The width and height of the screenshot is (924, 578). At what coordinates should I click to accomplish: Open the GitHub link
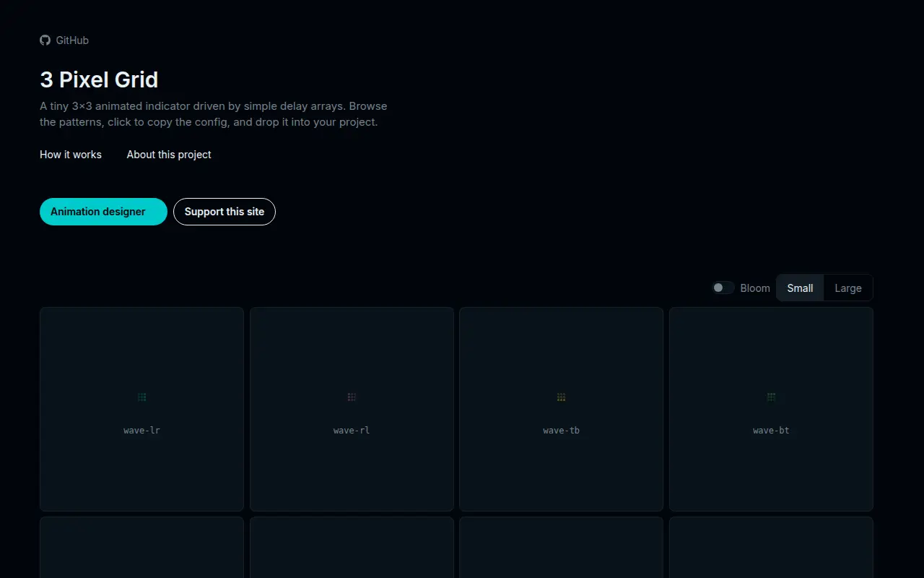[x=64, y=40]
